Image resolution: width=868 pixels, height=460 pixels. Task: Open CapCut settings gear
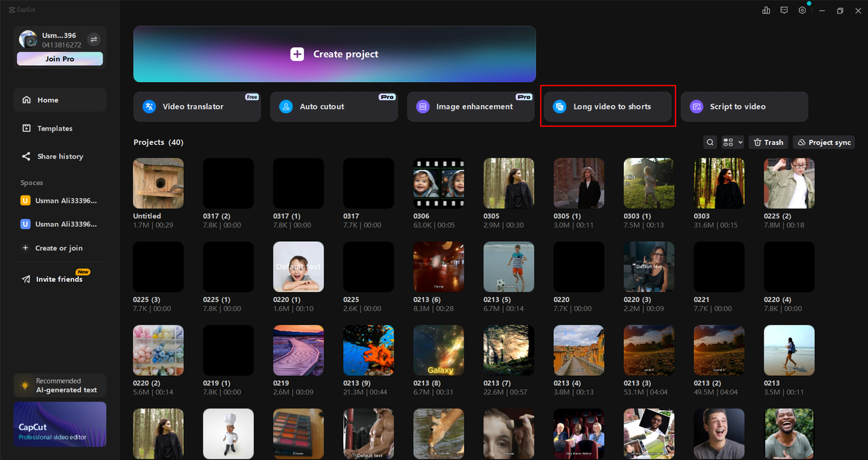tap(802, 10)
